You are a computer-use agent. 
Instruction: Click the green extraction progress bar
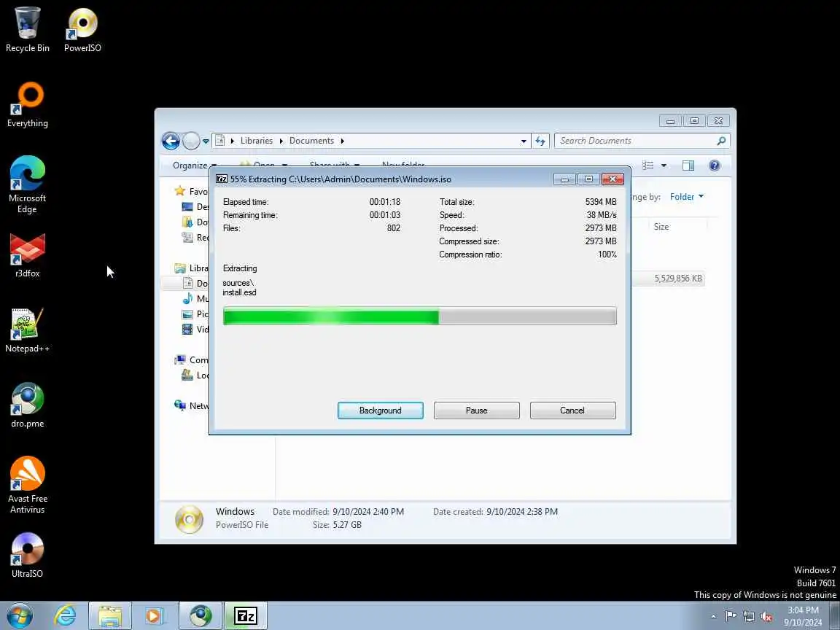coord(419,316)
